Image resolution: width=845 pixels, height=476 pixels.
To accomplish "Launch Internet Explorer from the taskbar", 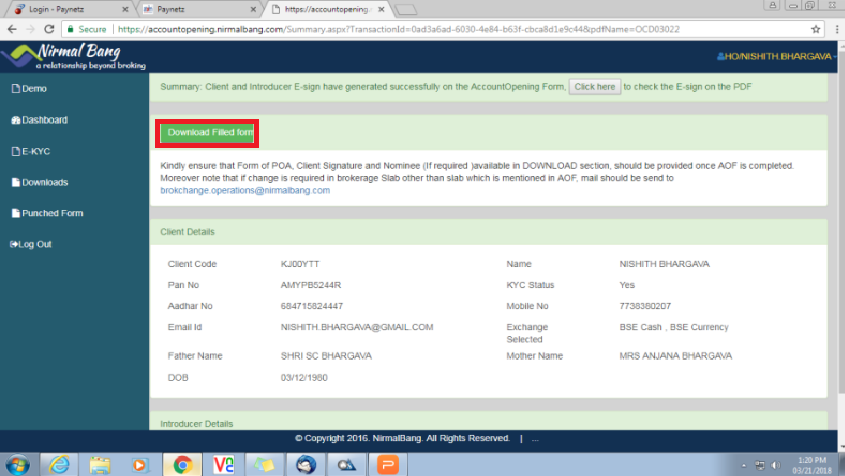I will (x=60, y=464).
